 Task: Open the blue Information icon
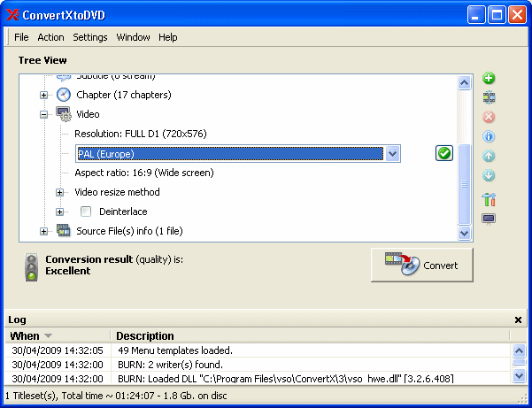click(489, 136)
